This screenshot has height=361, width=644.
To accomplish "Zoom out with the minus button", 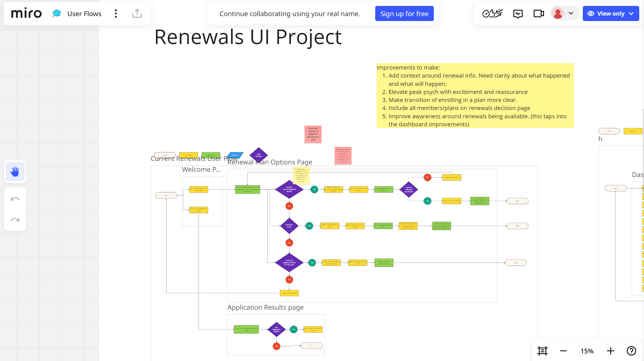I will (563, 351).
